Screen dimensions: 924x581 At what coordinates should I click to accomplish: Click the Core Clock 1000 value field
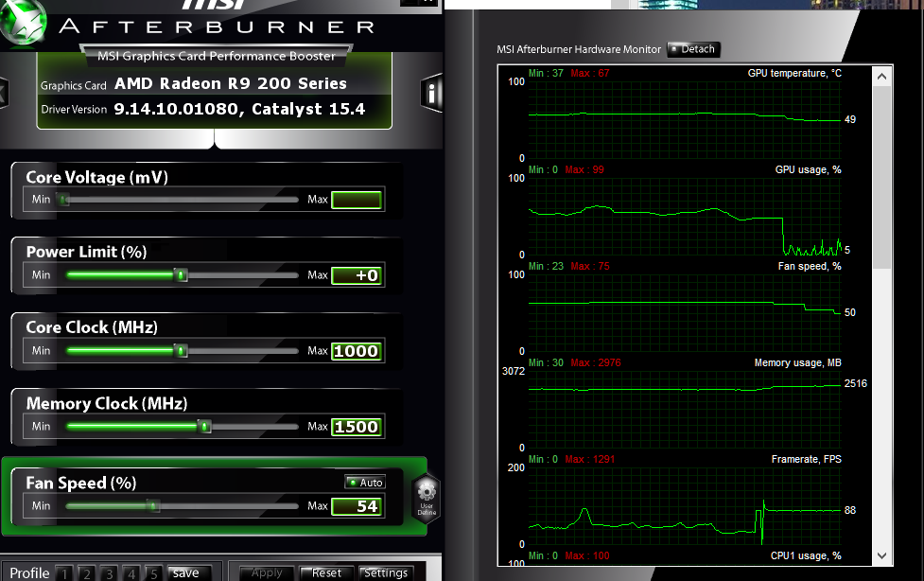[357, 351]
